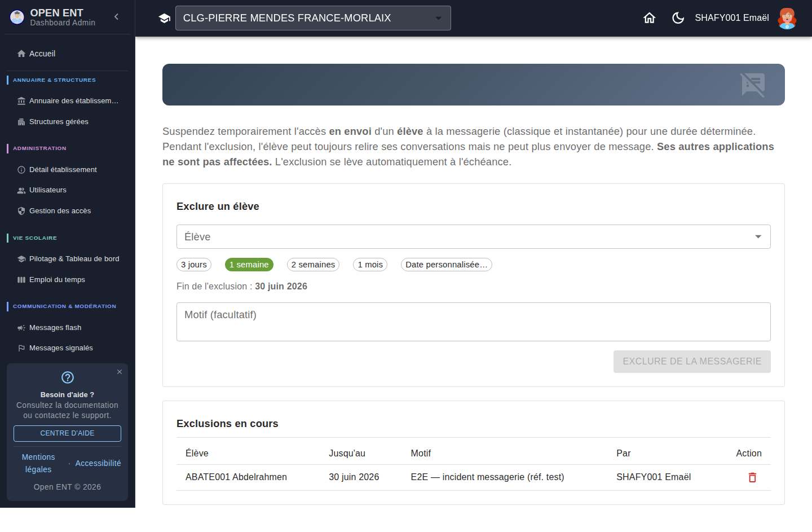Choose the 1 mois duration chip
This screenshot has height=532, width=812.
point(370,265)
